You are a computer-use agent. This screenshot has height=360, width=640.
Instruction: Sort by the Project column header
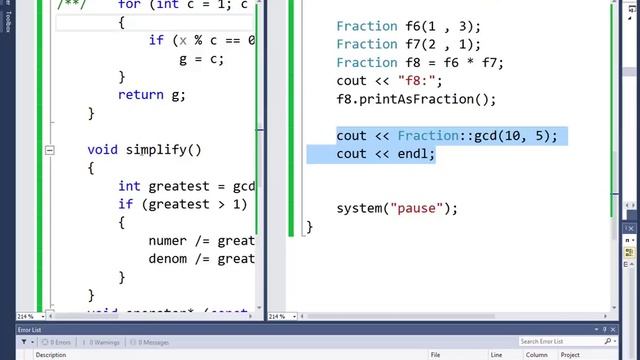click(x=570, y=355)
